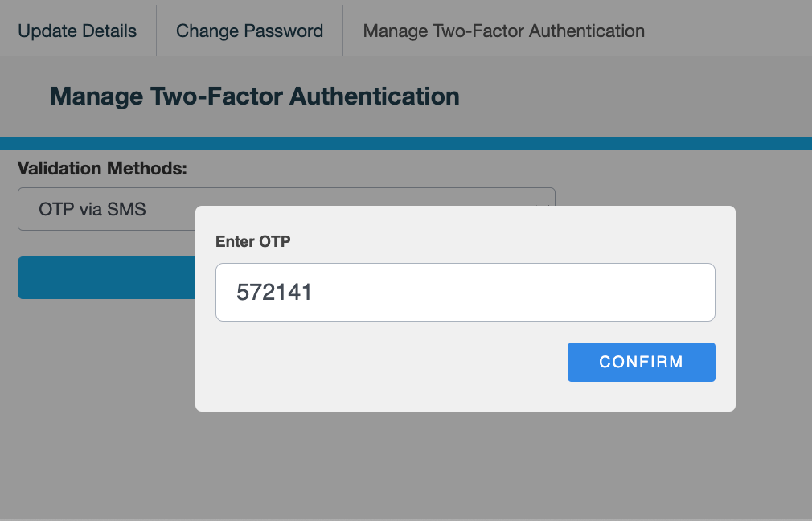The height and width of the screenshot is (521, 812).
Task: Click the 572141 code in the field
Action: pyautogui.click(x=274, y=293)
